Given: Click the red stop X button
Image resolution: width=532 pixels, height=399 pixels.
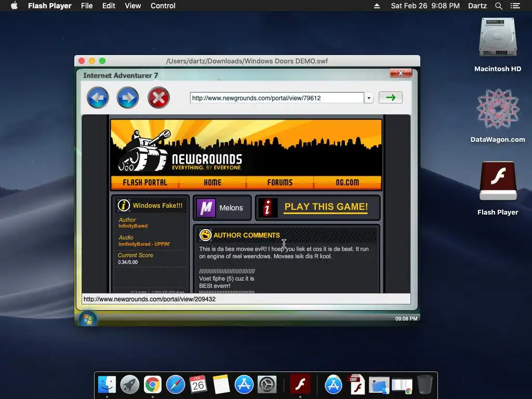Looking at the screenshot, I should [x=158, y=98].
